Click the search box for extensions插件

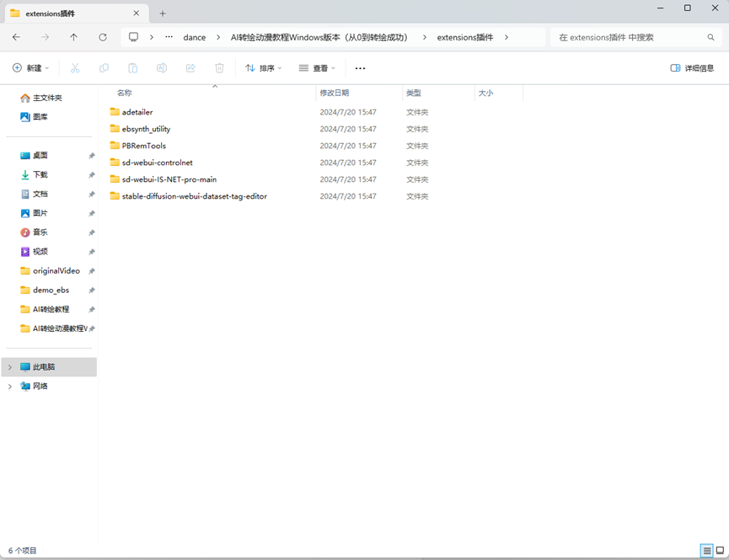[x=628, y=37]
